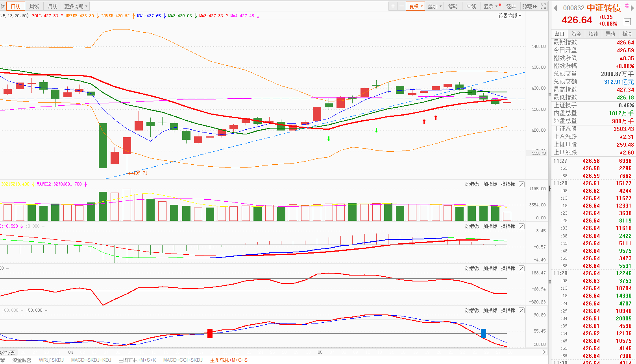Click 改参数 in the volume panel

click(x=472, y=184)
